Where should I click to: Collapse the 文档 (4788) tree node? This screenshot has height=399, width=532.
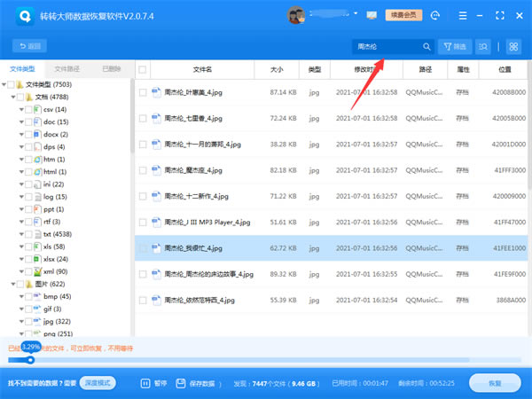12,97
